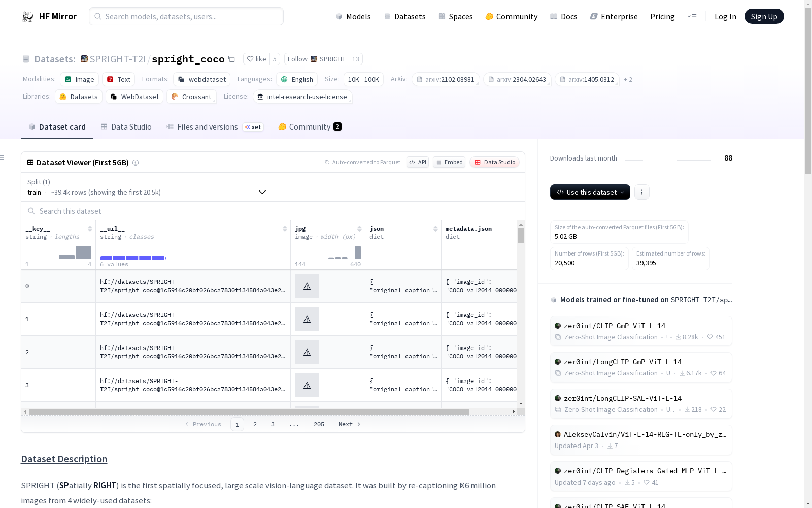
Task: Open more options next to Use this dataset
Action: click(642, 192)
